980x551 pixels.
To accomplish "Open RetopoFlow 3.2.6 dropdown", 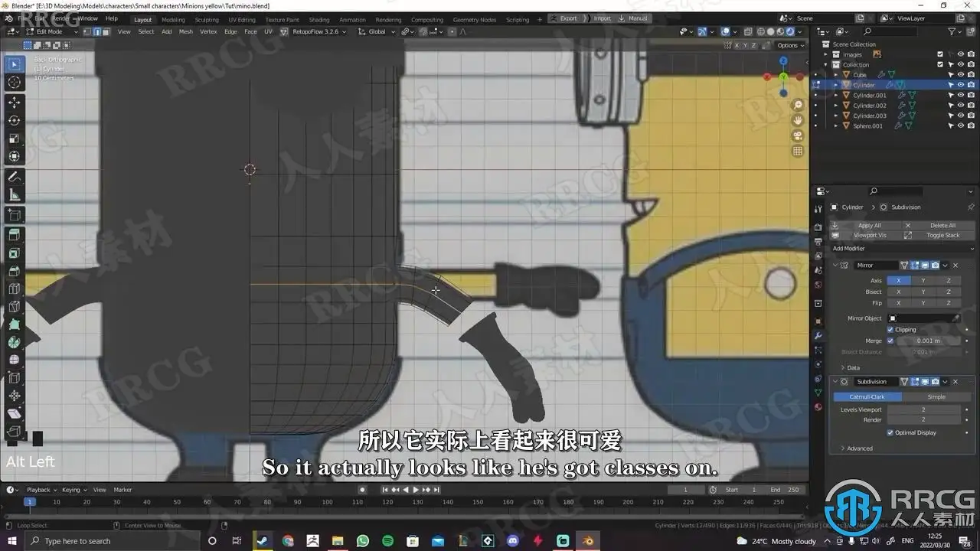I will coord(319,31).
